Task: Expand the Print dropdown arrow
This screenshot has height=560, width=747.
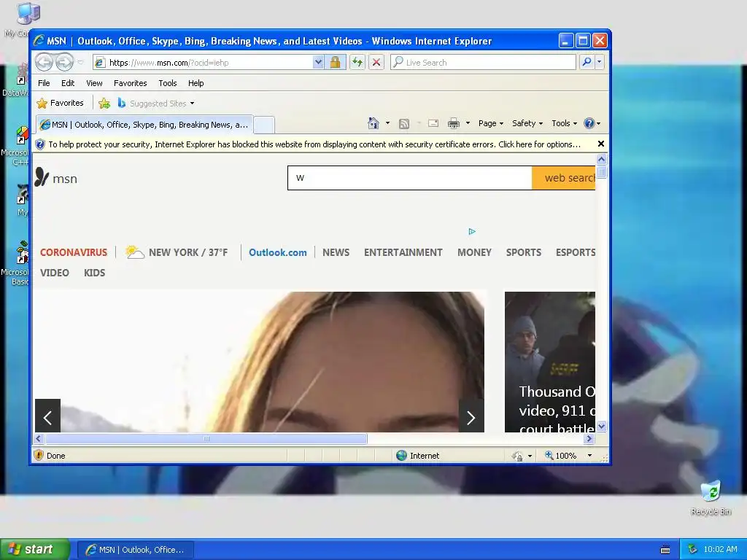Action: (468, 123)
